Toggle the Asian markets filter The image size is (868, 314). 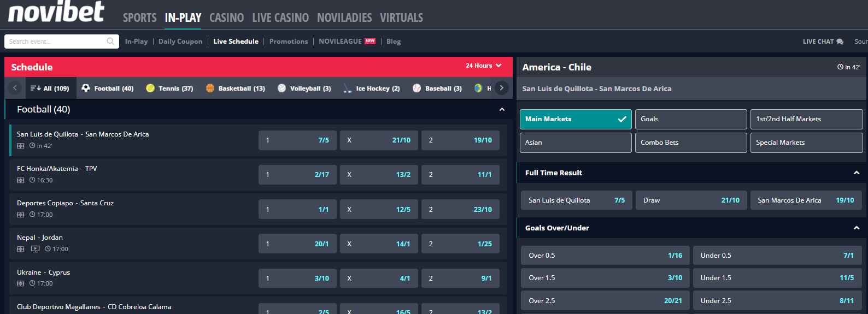pos(575,143)
